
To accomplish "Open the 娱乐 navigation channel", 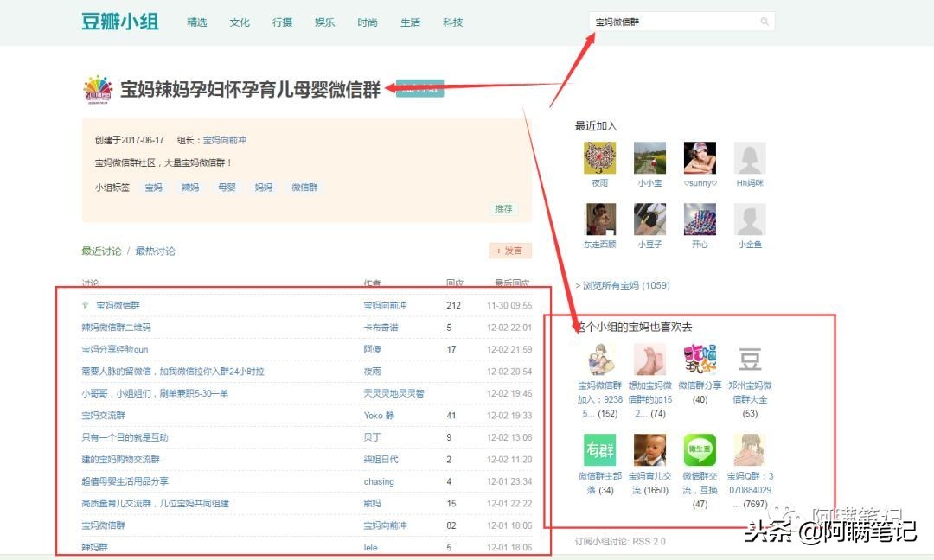I will [x=324, y=22].
